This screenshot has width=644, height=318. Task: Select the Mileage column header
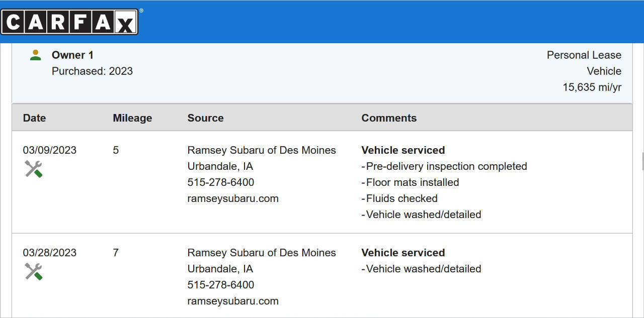[x=132, y=118]
